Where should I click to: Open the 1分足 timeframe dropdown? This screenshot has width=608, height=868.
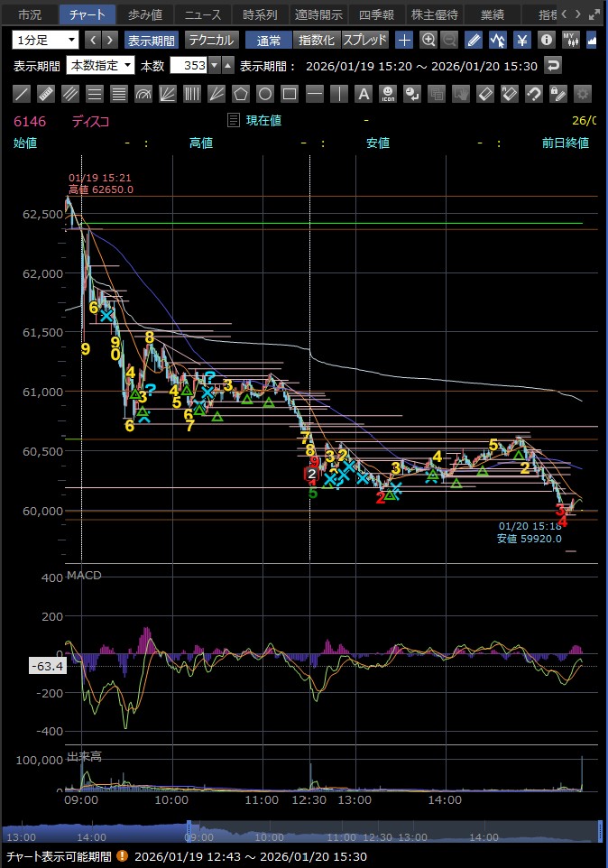point(45,40)
